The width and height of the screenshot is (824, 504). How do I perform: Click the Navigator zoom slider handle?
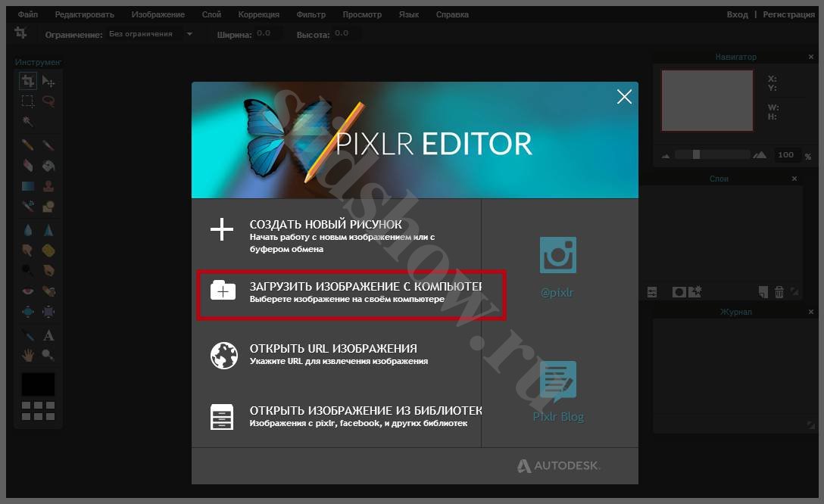[696, 154]
